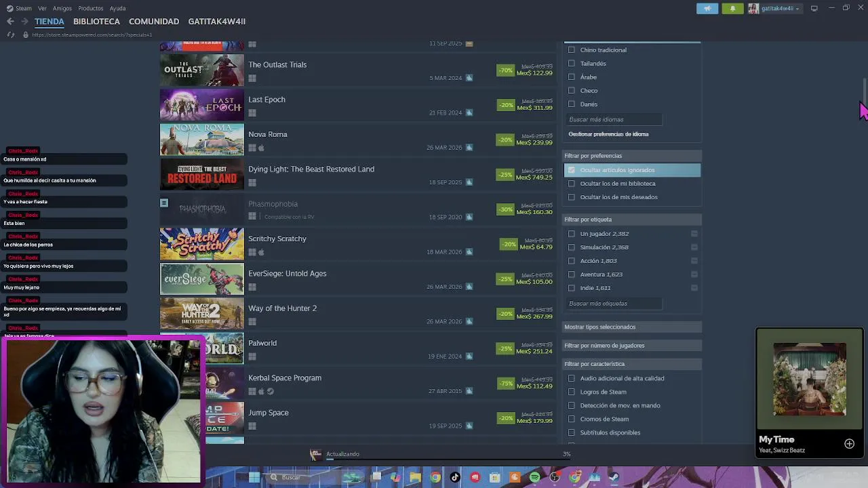Expand Filtrar por número de jugadores
Image resolution: width=868 pixels, height=488 pixels.
point(632,346)
